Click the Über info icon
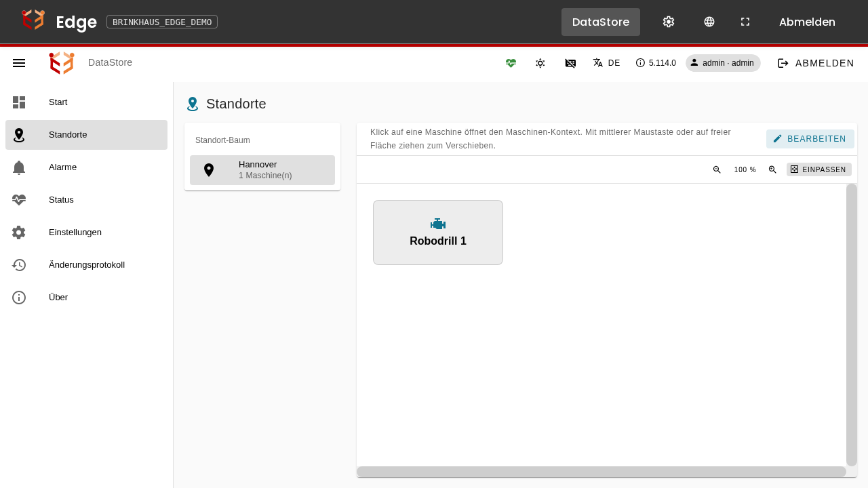The image size is (868, 488). 19,298
